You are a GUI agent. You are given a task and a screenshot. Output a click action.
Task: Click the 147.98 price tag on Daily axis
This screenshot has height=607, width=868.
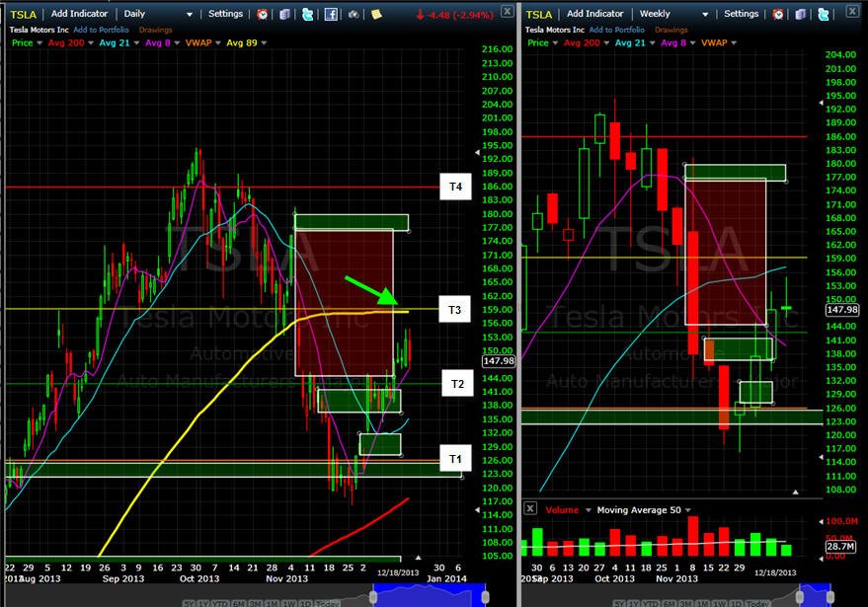(x=499, y=361)
